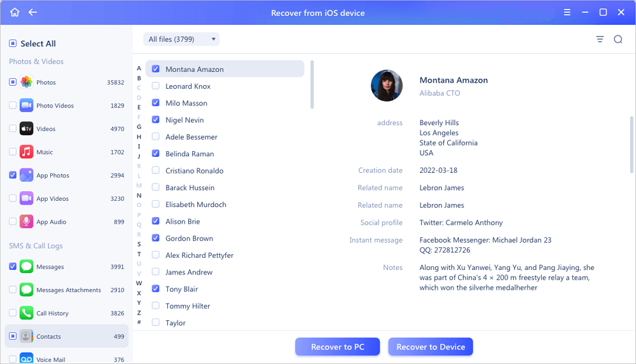Check the Music category checkbox

pos(13,152)
